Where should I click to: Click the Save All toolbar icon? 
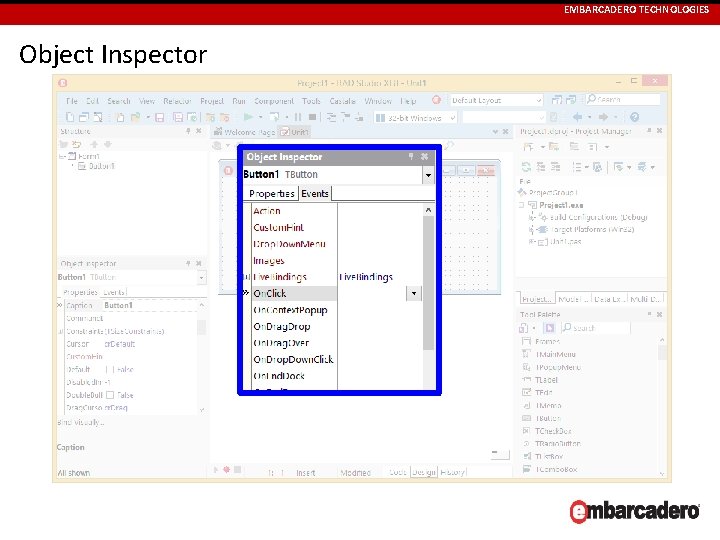coord(178,118)
